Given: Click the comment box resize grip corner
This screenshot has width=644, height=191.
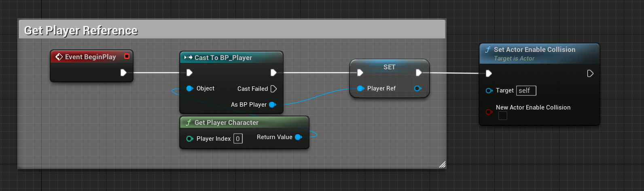Looking at the screenshot, I should [x=442, y=164].
